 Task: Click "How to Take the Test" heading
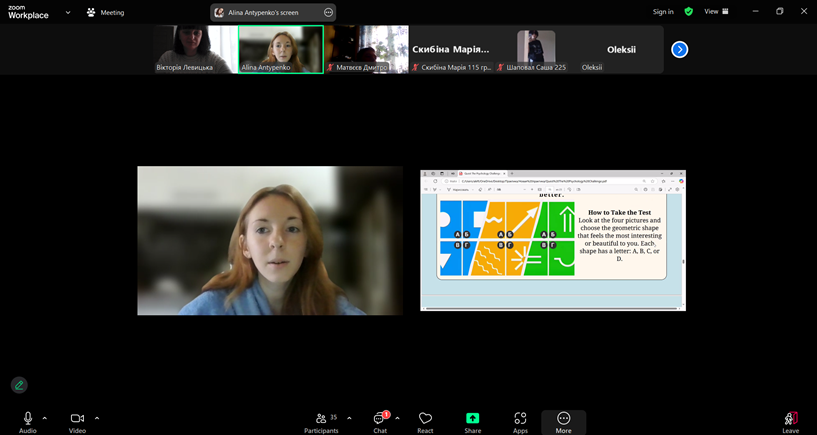pyautogui.click(x=620, y=213)
